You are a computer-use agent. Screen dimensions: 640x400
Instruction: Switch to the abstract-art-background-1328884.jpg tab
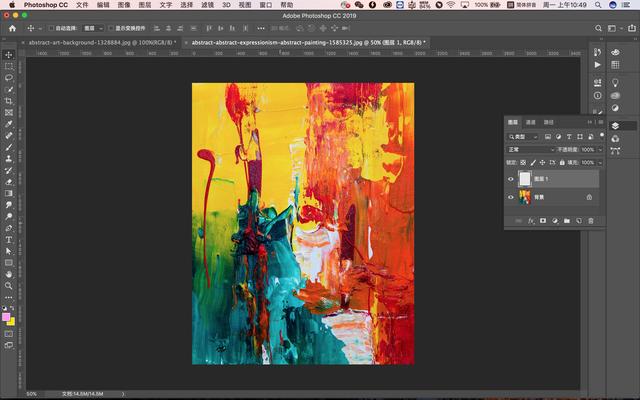[x=99, y=43]
